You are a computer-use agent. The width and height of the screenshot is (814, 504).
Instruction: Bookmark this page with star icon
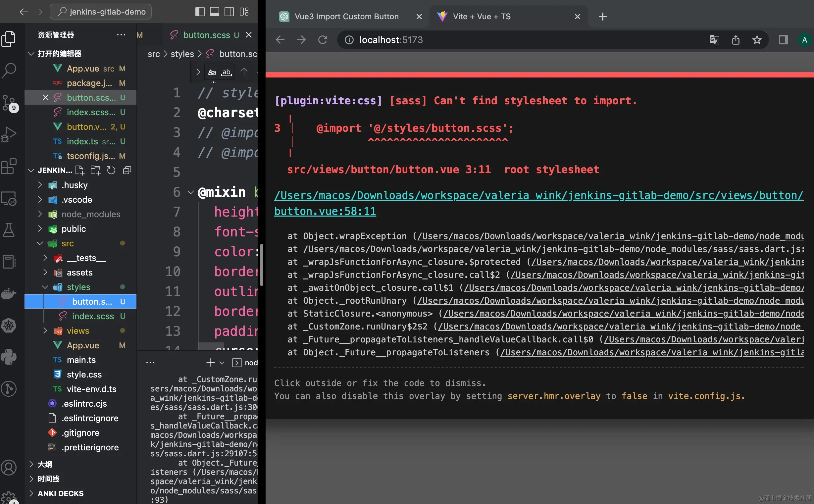pyautogui.click(x=757, y=40)
